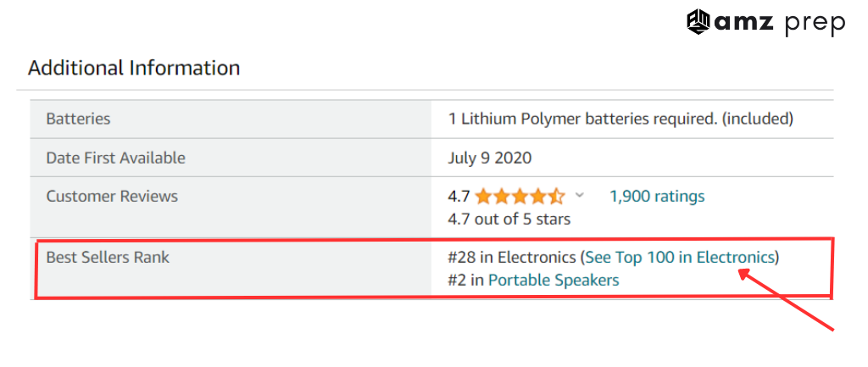Viewport: 868px width, 367px height.
Task: Click the '4.7 out of 5 stars' text
Action: (x=509, y=220)
